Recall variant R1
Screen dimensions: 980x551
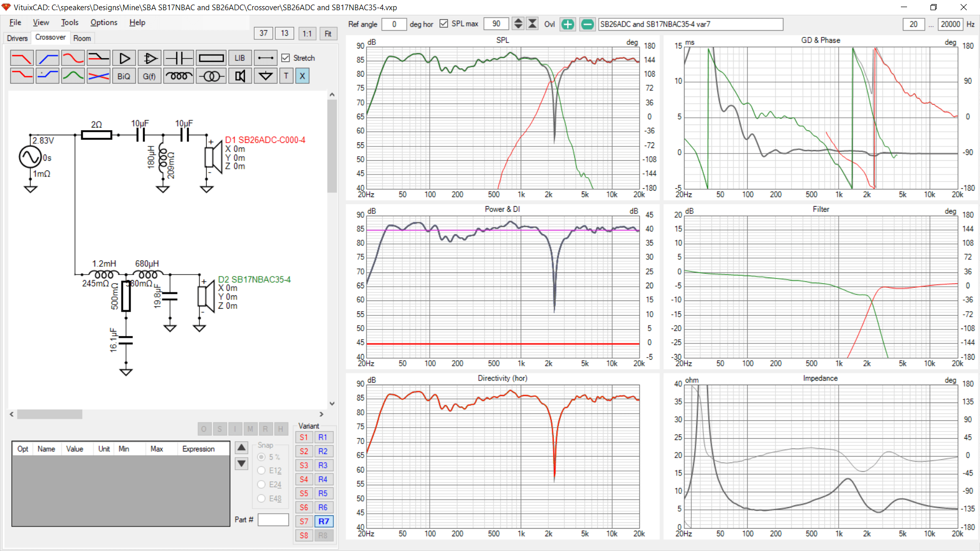point(323,437)
